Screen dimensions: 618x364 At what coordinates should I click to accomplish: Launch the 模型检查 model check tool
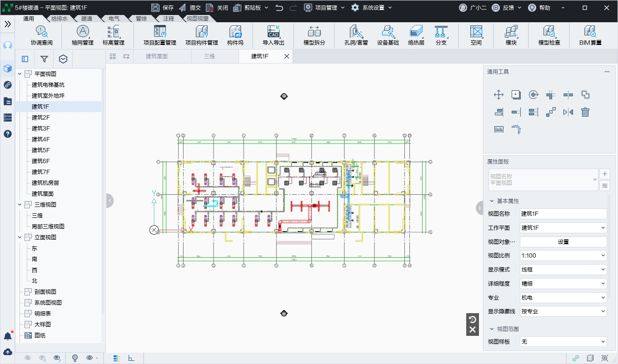pos(549,32)
